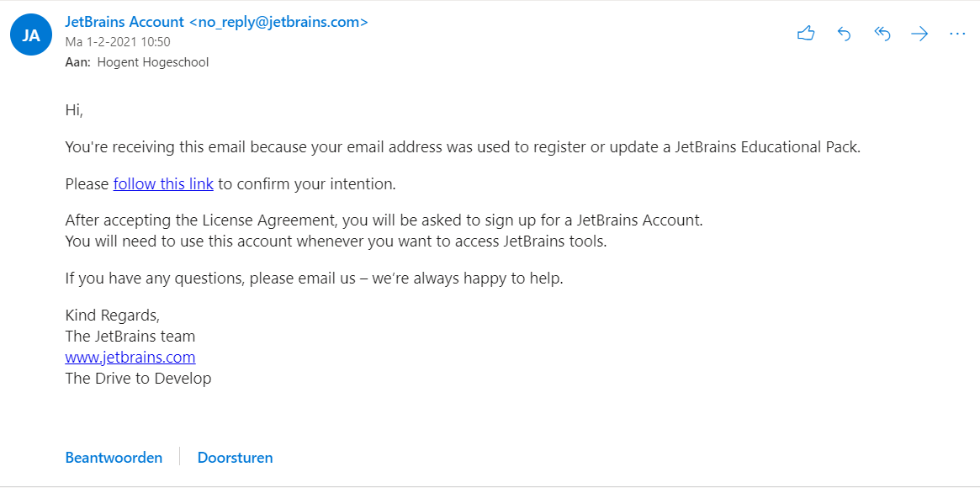The width and height of the screenshot is (980, 488).
Task: Click the 'Kind Regards,' closing text
Action: click(113, 315)
